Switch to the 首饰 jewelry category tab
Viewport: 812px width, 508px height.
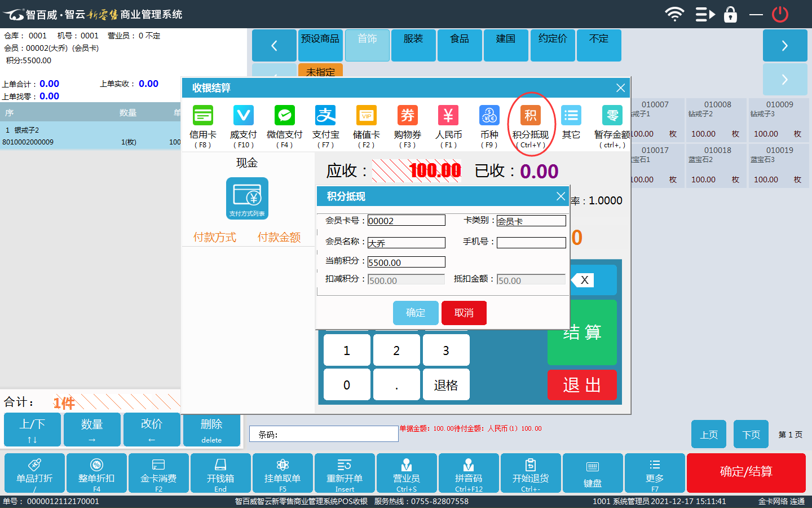pyautogui.click(x=367, y=45)
